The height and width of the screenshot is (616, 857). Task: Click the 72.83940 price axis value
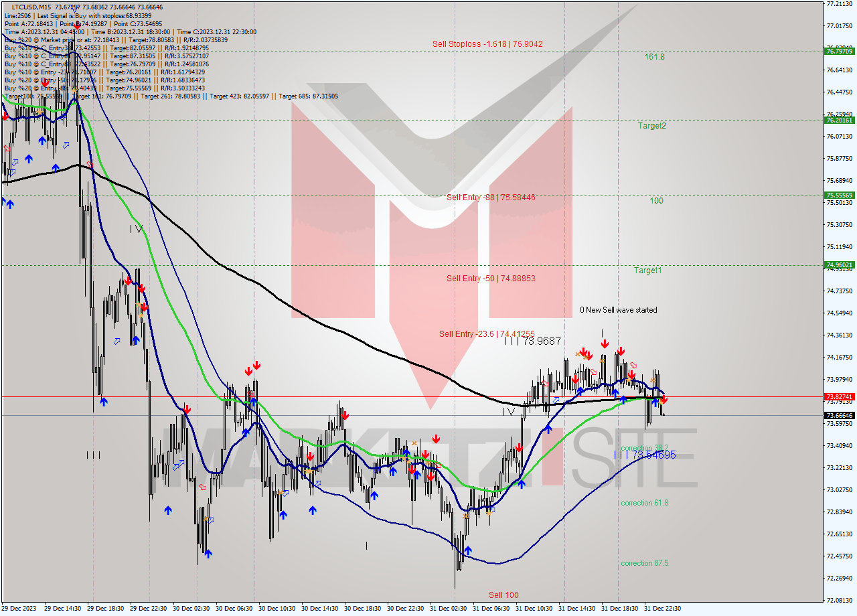pos(840,512)
